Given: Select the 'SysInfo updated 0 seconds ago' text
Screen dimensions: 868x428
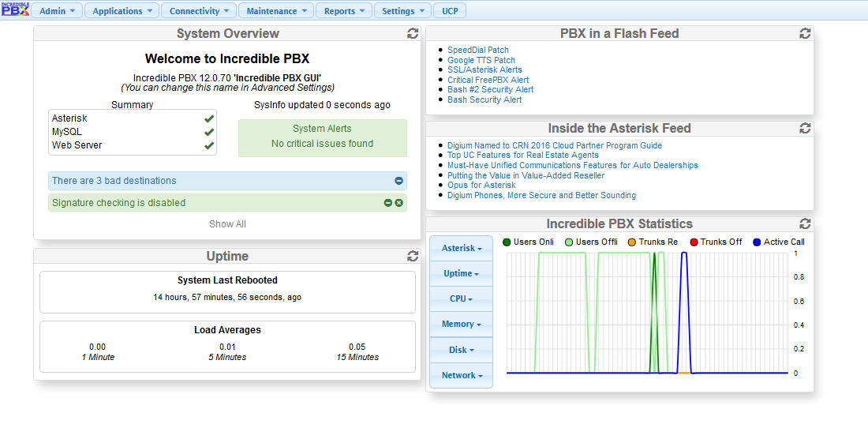Looking at the screenshot, I should (x=322, y=105).
